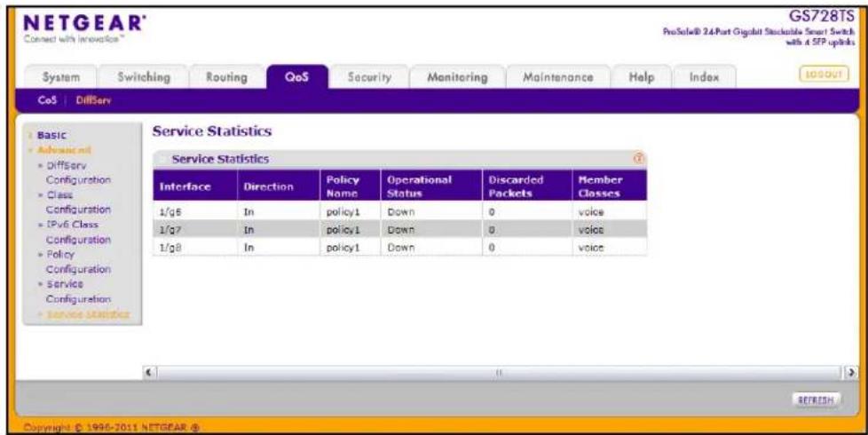Click left arrow of horizontal scrollbar
Screen dimensions: 868x435
pyautogui.click(x=149, y=373)
